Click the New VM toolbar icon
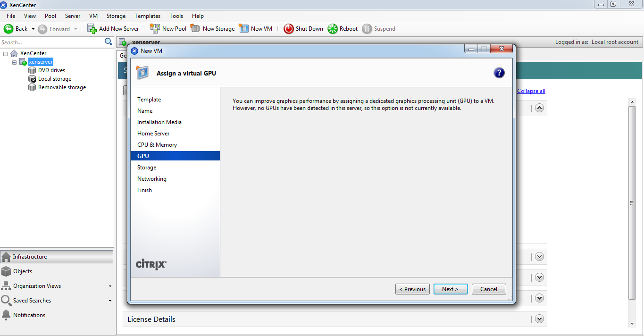 [x=243, y=28]
